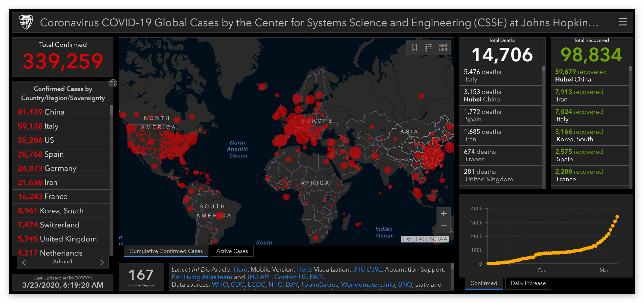Select the 24,873 Germany row
The height and width of the screenshot is (303, 644).
coord(61,168)
